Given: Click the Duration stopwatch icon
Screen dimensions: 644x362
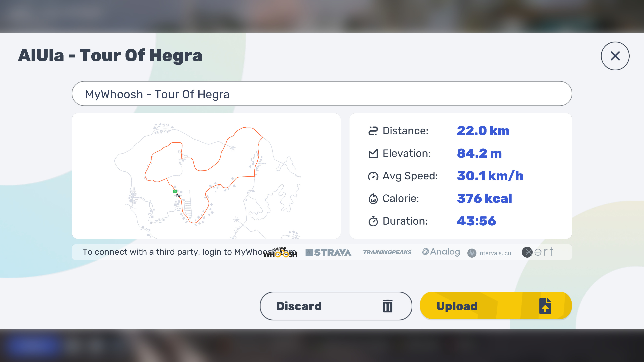Looking at the screenshot, I should pos(373,221).
